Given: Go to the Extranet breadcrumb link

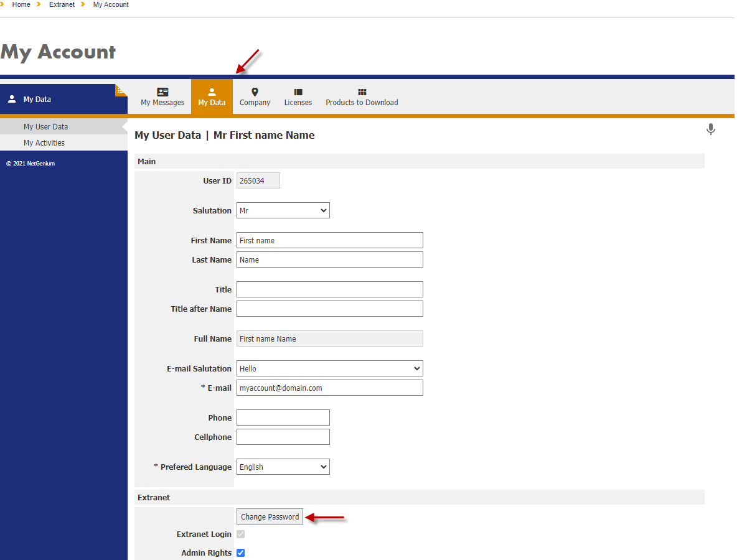Looking at the screenshot, I should pyautogui.click(x=62, y=4).
